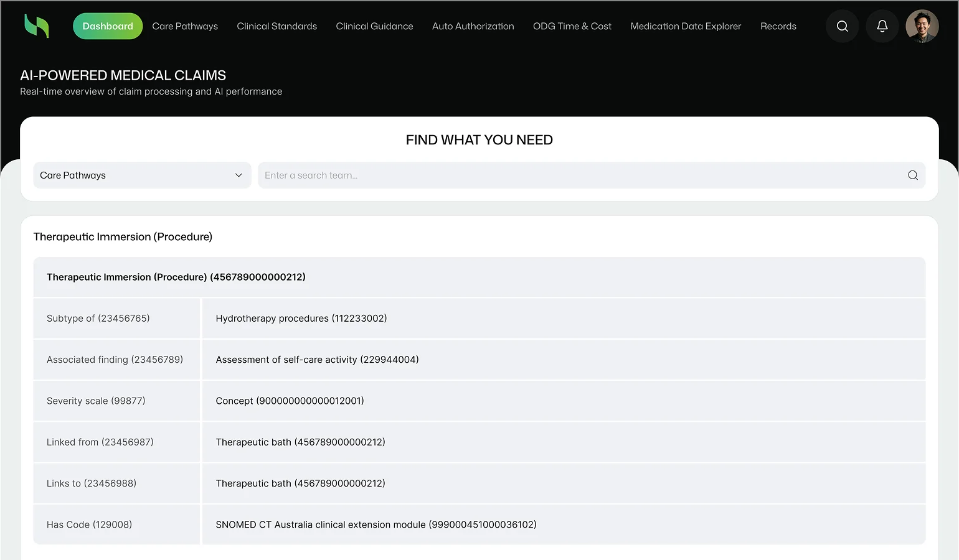Open the Records section
The height and width of the screenshot is (560, 959).
point(778,26)
